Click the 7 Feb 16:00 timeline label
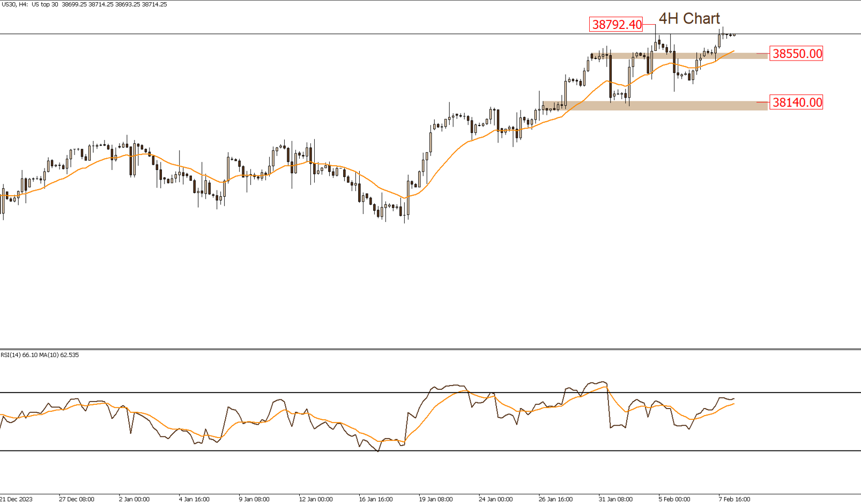 tap(734, 499)
